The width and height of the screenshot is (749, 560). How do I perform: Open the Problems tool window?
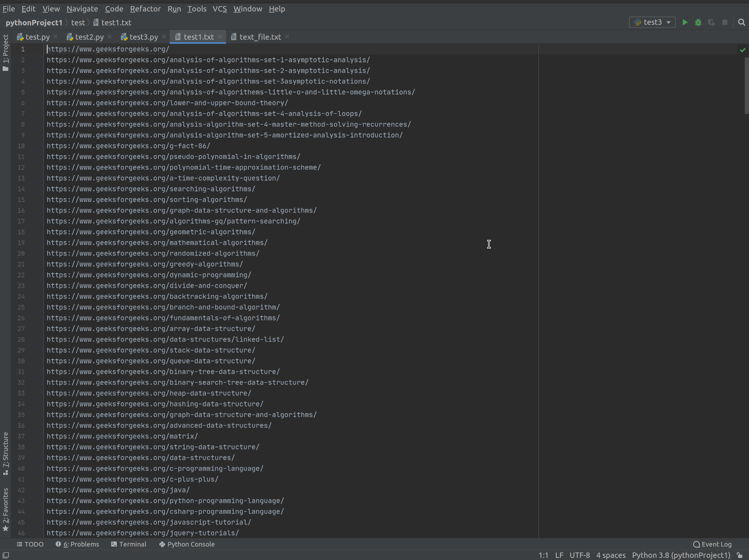[77, 544]
